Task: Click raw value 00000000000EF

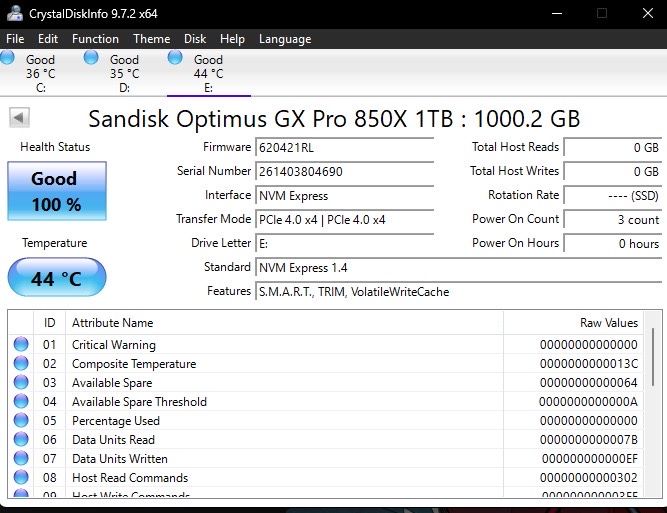Action: (590, 459)
